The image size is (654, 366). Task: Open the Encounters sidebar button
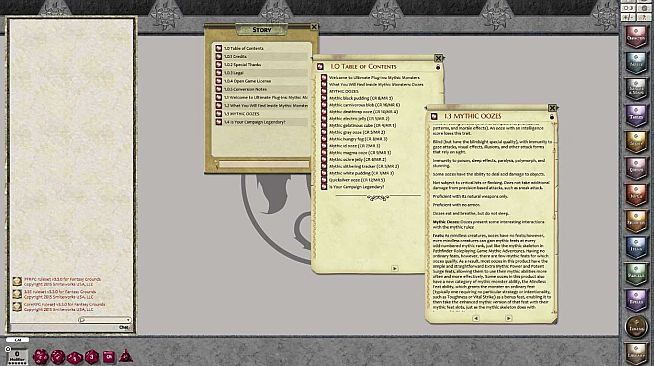636,221
